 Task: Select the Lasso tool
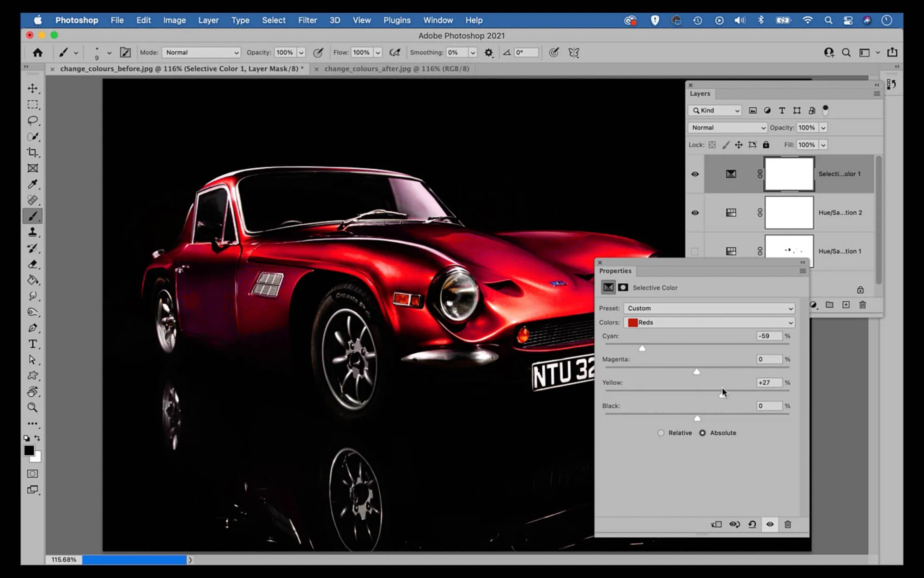click(32, 120)
